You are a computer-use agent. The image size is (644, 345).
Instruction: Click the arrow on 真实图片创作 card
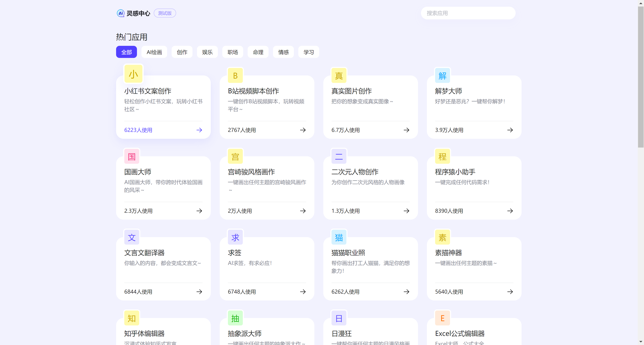(406, 130)
